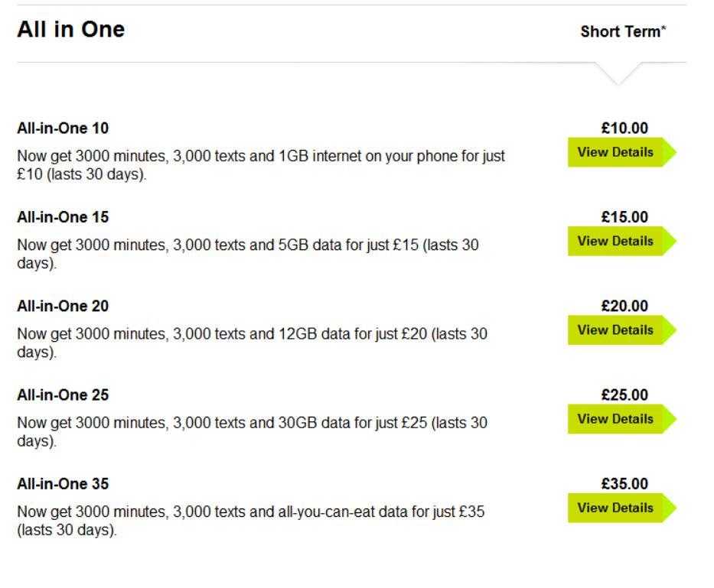View details of the All-in-One 35 plan
Image resolution: width=714 pixels, height=588 pixels.
616,508
